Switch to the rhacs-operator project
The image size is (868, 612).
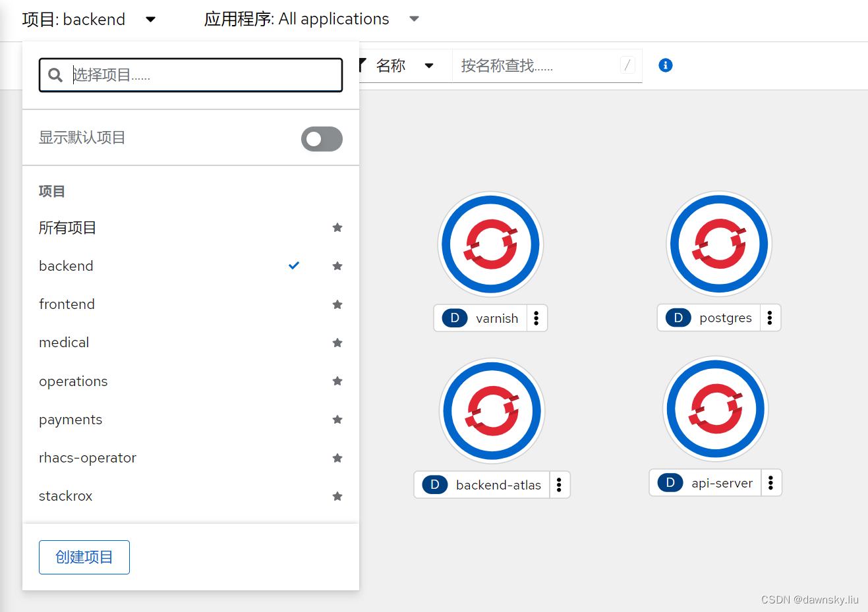coord(88,458)
